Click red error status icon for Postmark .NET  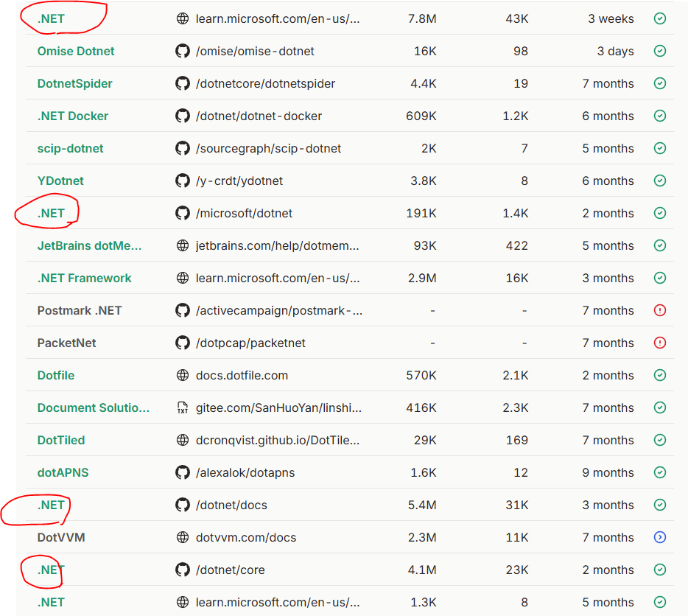660,310
